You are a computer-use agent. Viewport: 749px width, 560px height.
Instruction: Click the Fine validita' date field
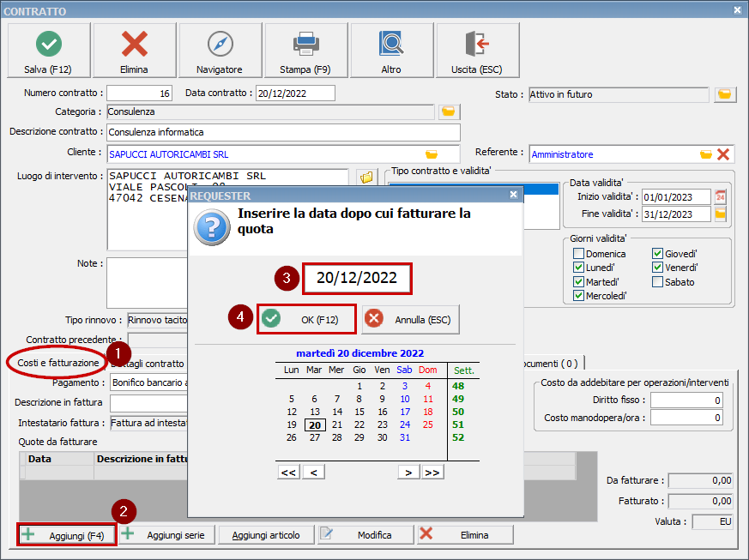[x=676, y=214]
